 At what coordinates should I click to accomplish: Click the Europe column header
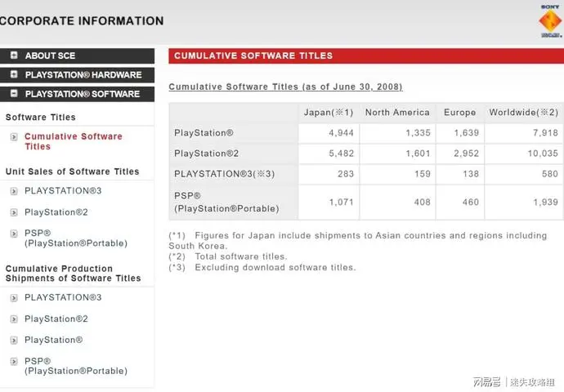pyautogui.click(x=459, y=113)
